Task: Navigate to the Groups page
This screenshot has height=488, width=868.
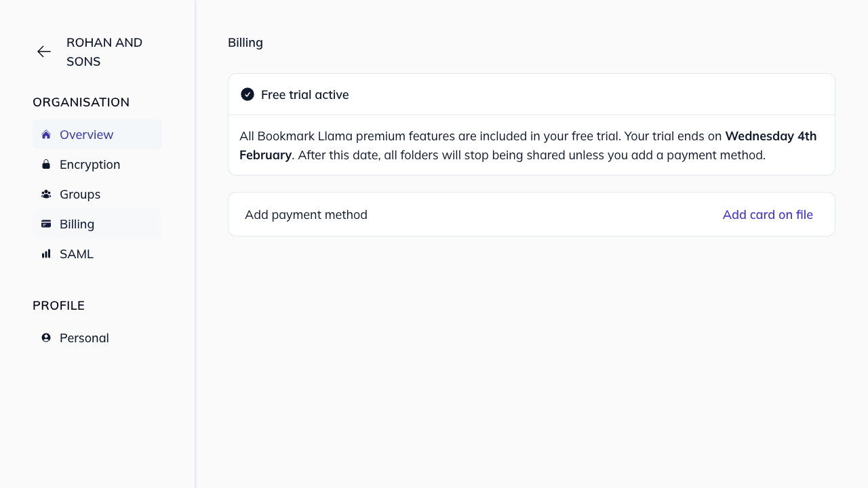Action: 80,194
